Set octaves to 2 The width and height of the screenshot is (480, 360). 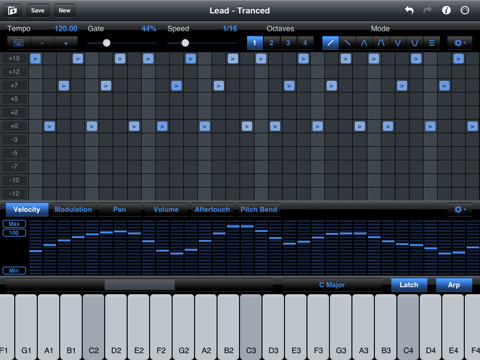271,43
